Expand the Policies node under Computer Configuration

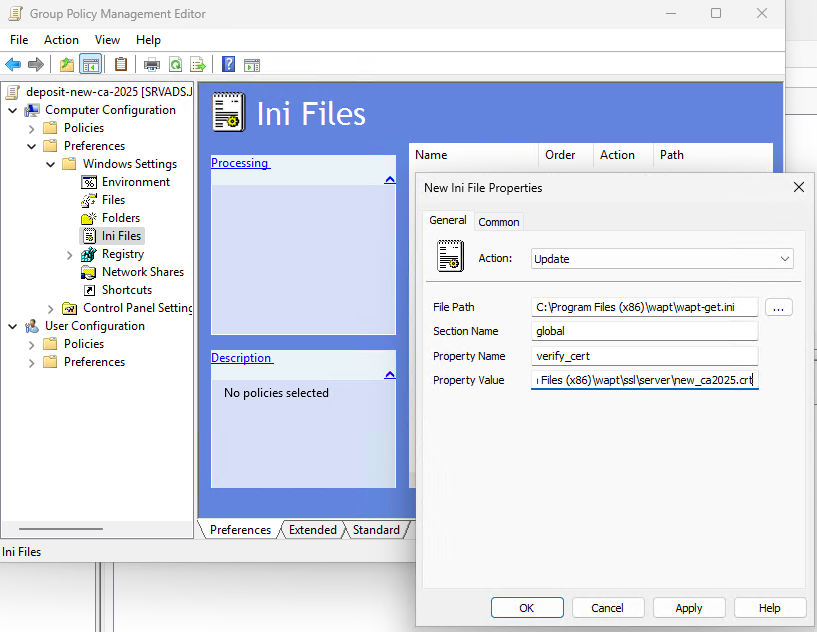coord(32,128)
